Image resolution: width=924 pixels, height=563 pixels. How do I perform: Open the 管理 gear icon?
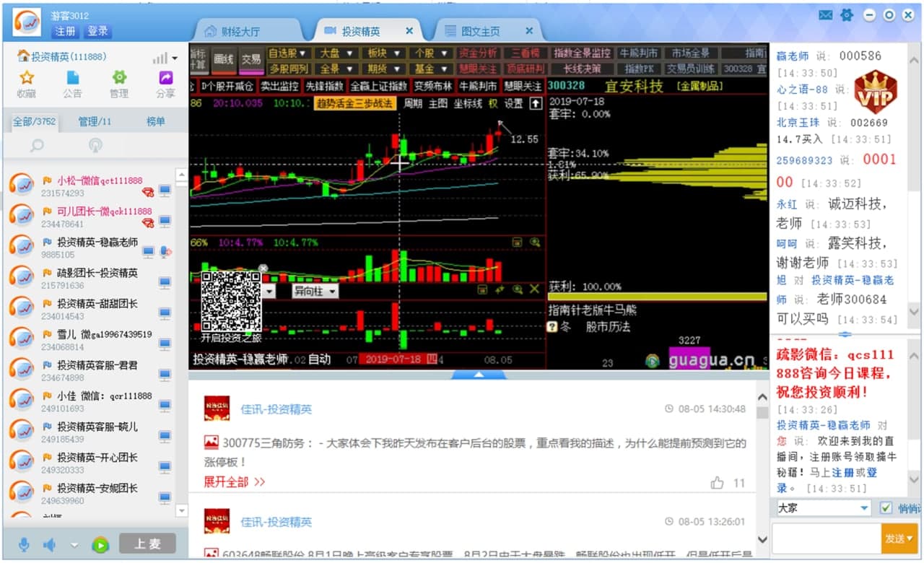click(119, 77)
